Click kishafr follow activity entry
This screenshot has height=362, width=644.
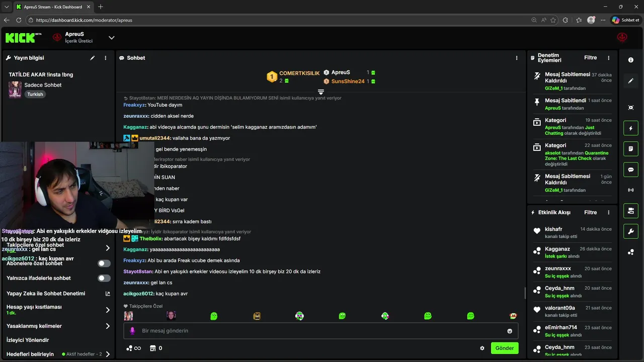[x=572, y=232]
